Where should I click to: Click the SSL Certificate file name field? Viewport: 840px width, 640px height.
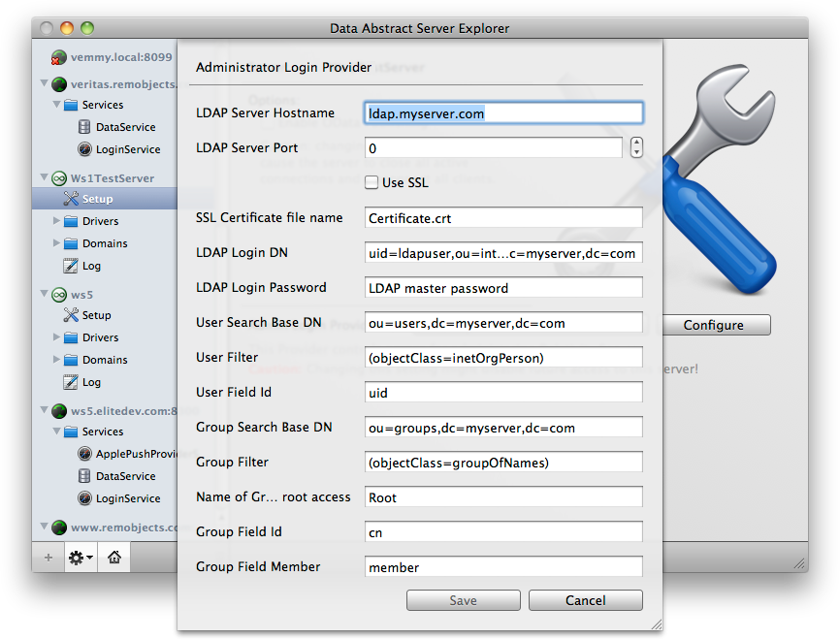coord(503,218)
